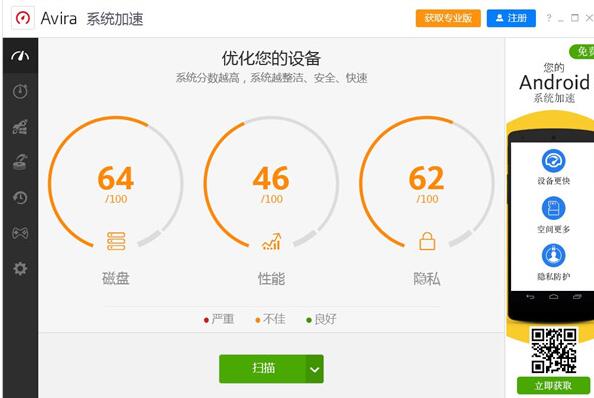Start scan with the 扫描 button

(x=263, y=369)
